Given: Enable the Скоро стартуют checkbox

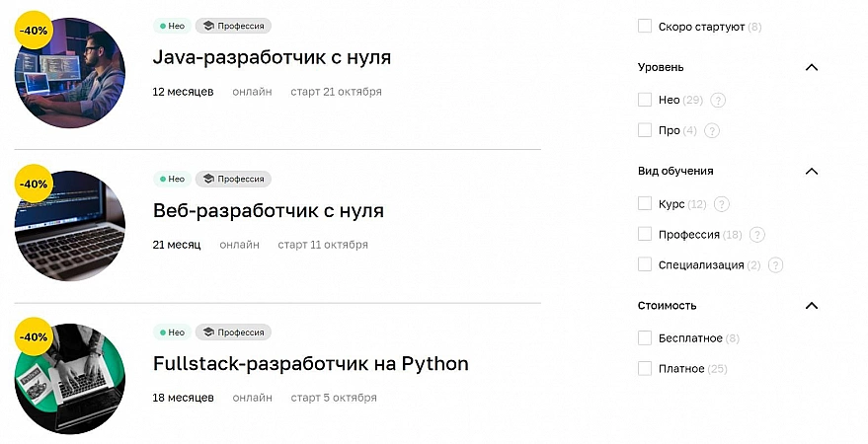Looking at the screenshot, I should click(645, 27).
